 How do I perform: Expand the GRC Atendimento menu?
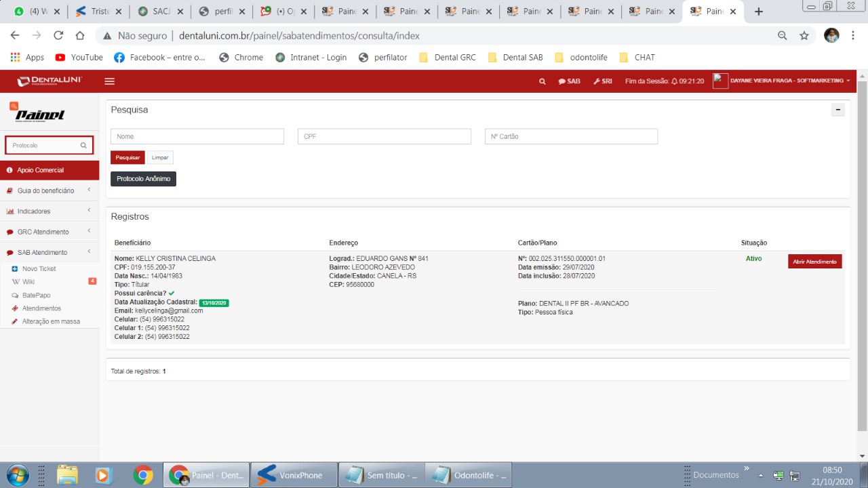point(50,232)
